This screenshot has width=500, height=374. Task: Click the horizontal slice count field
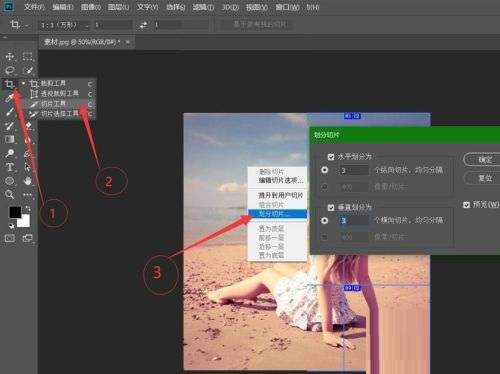pos(354,170)
